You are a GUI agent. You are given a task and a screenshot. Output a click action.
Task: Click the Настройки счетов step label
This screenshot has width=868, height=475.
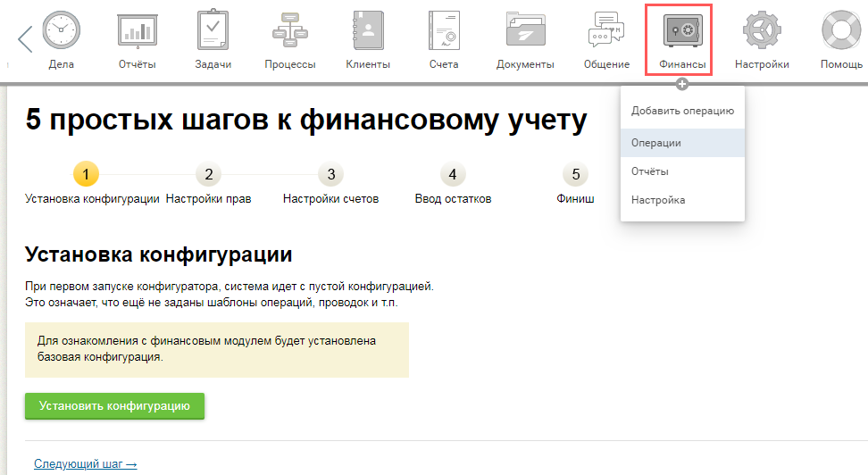tap(331, 199)
